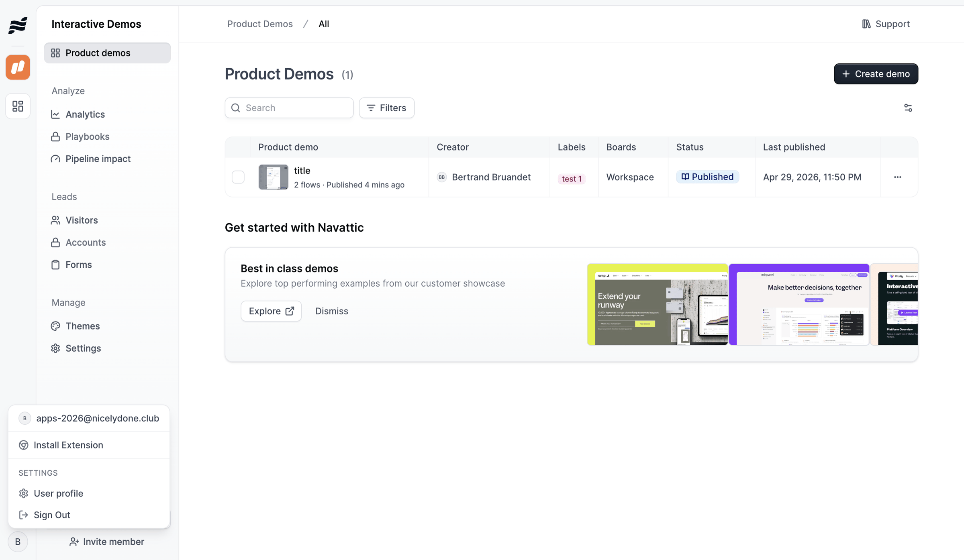This screenshot has height=560, width=964.
Task: Click Invite member
Action: 107,542
